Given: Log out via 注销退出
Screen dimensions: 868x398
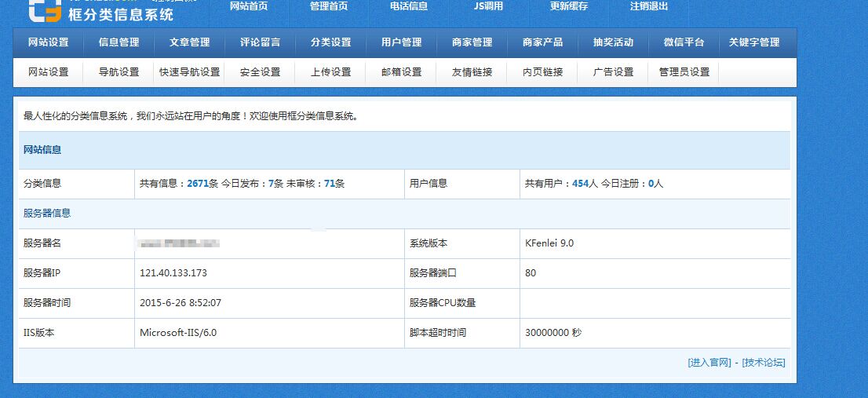Looking at the screenshot, I should [x=649, y=6].
